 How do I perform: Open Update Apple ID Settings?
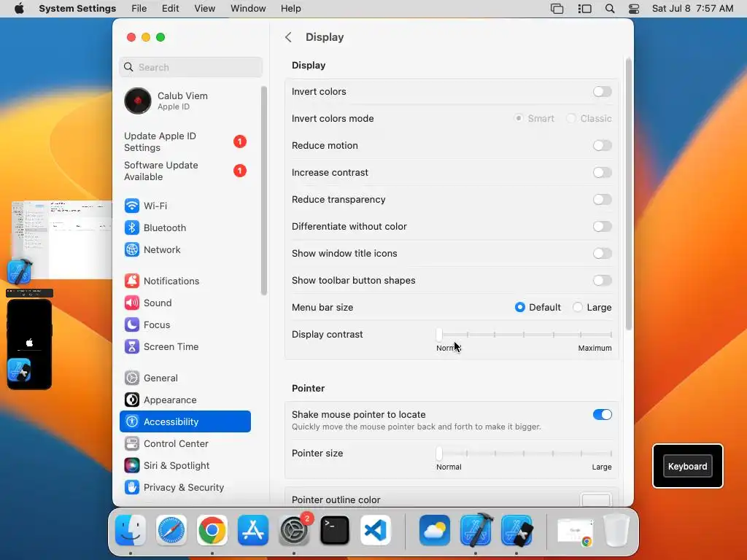point(185,142)
